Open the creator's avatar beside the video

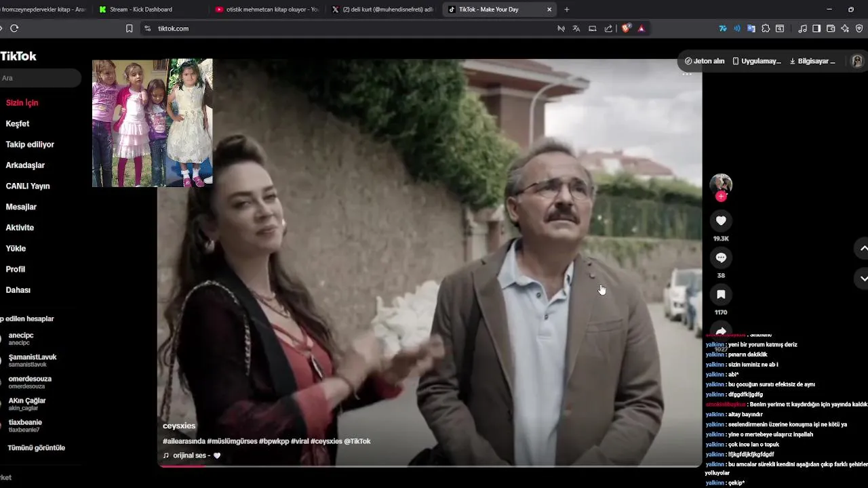(x=721, y=184)
